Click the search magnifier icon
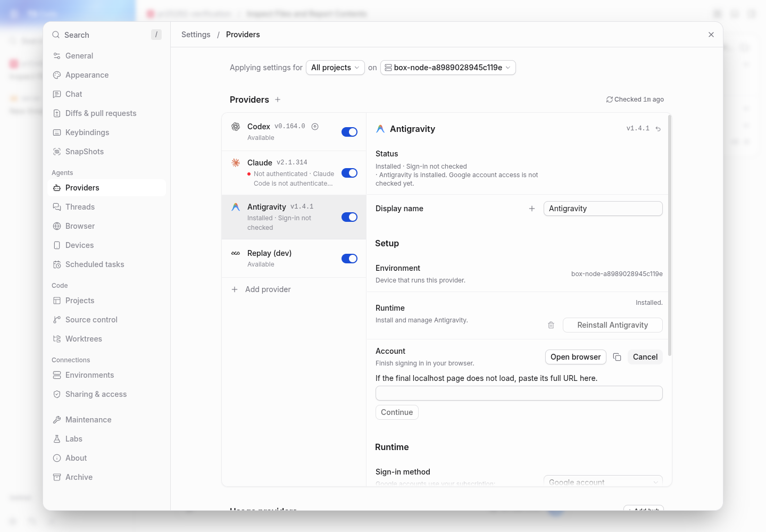The image size is (766, 532). tap(56, 35)
